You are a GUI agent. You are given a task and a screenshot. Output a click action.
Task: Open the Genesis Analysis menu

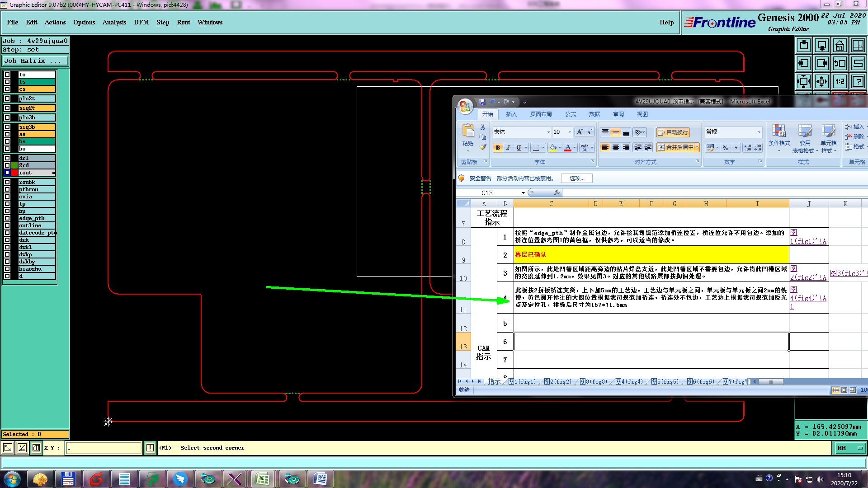[x=114, y=22]
